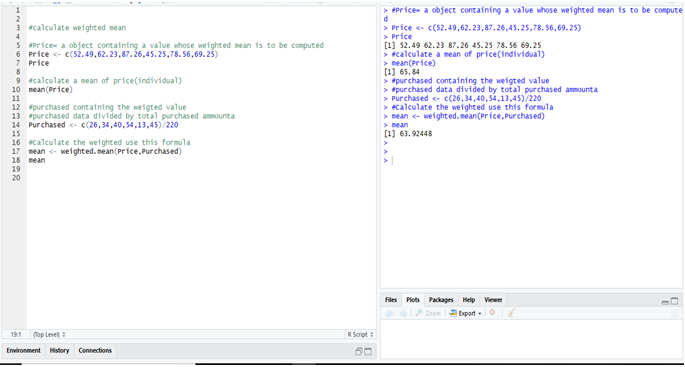Click line 6 Price assignment code
Screen dimensions: 685x367
pyautogui.click(x=123, y=54)
